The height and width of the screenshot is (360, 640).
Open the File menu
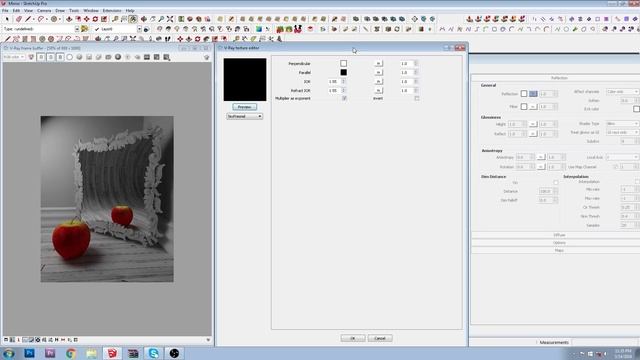click(5, 11)
